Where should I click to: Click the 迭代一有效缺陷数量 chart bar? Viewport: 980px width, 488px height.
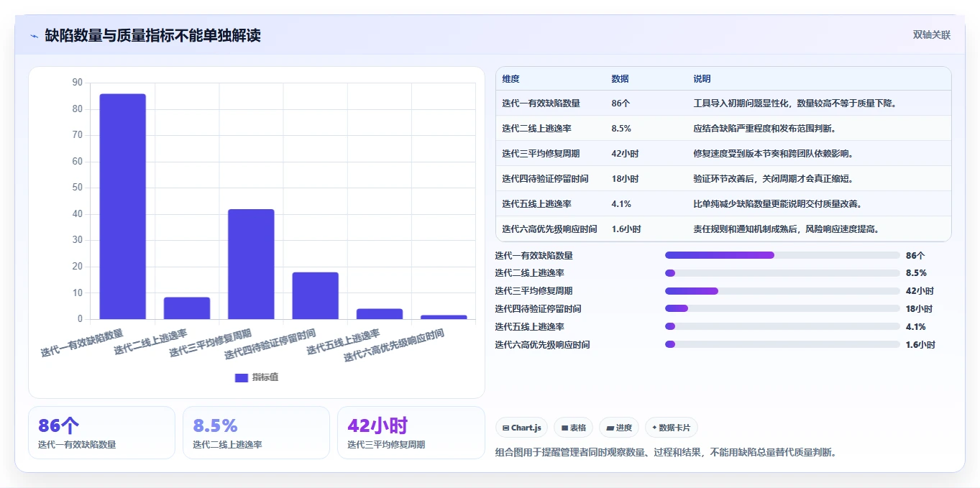(122, 206)
